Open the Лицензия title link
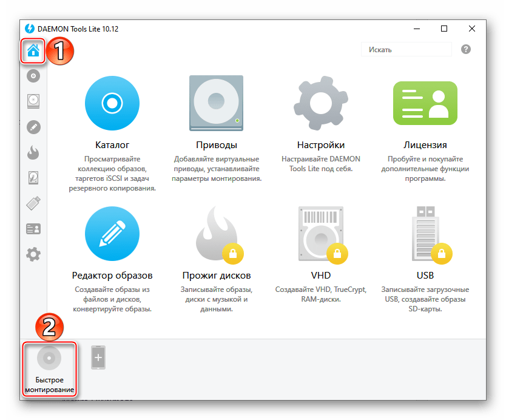506x420 pixels. coord(425,145)
